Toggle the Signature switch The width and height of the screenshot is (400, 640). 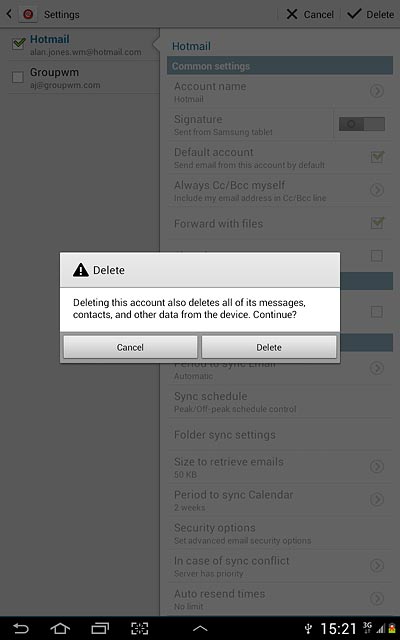[x=362, y=124]
